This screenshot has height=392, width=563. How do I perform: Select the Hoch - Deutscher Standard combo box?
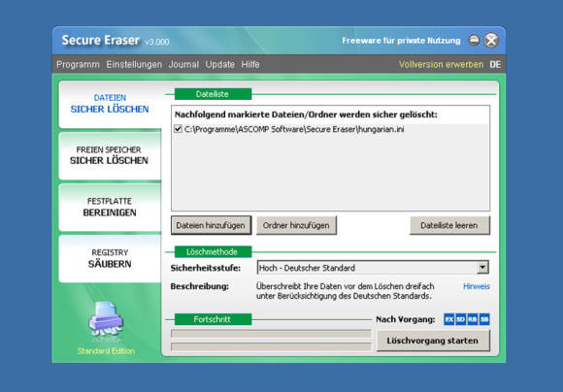point(373,268)
